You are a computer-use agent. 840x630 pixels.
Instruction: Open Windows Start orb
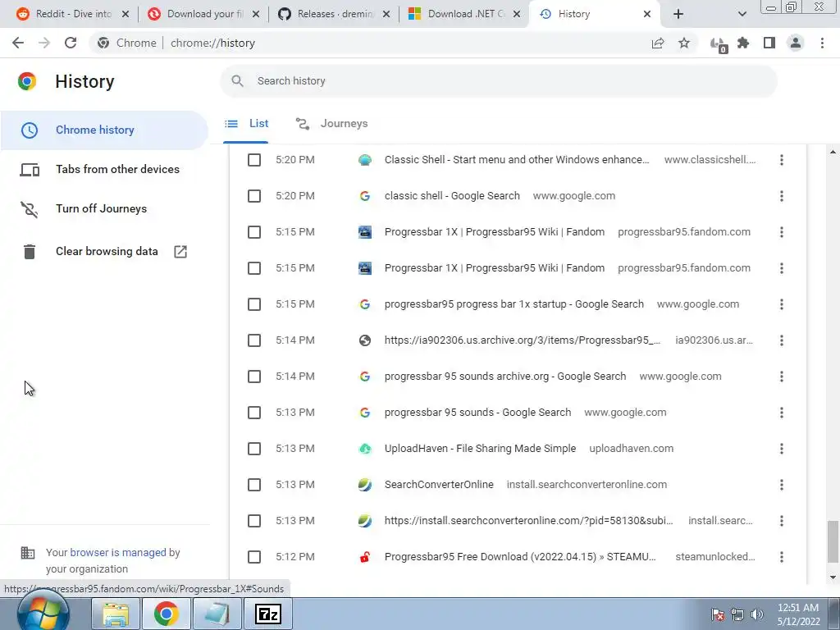(43, 612)
